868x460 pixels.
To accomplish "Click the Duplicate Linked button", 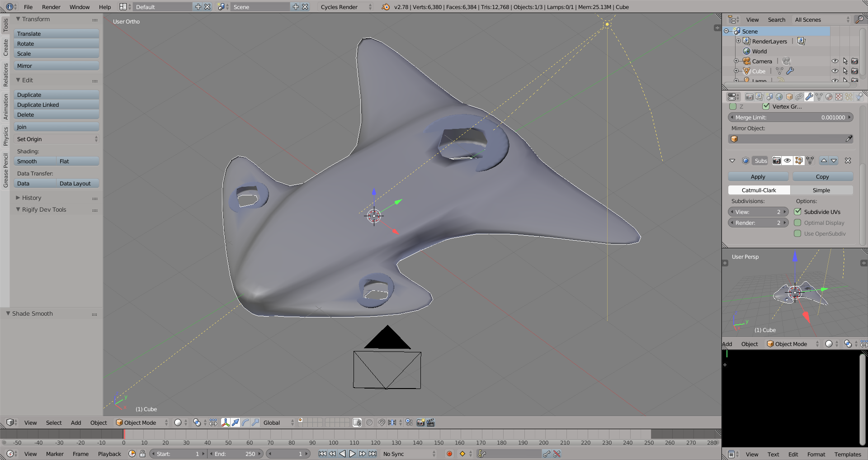I will click(x=57, y=105).
